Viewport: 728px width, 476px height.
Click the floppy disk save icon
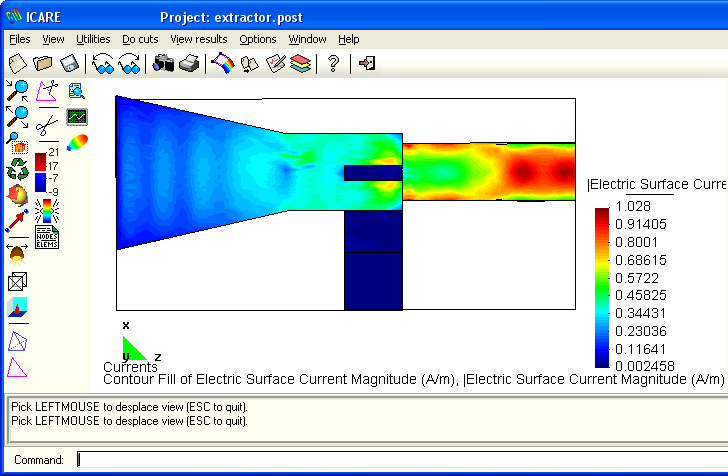click(70, 64)
